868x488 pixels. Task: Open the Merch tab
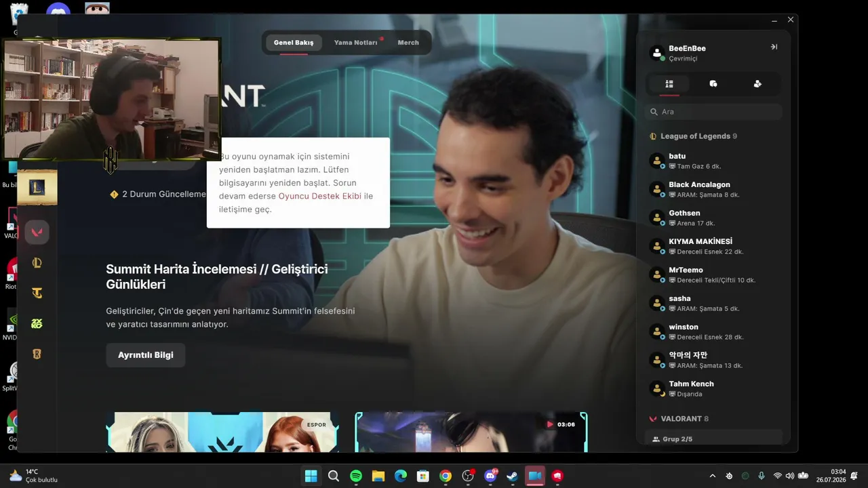click(x=408, y=43)
